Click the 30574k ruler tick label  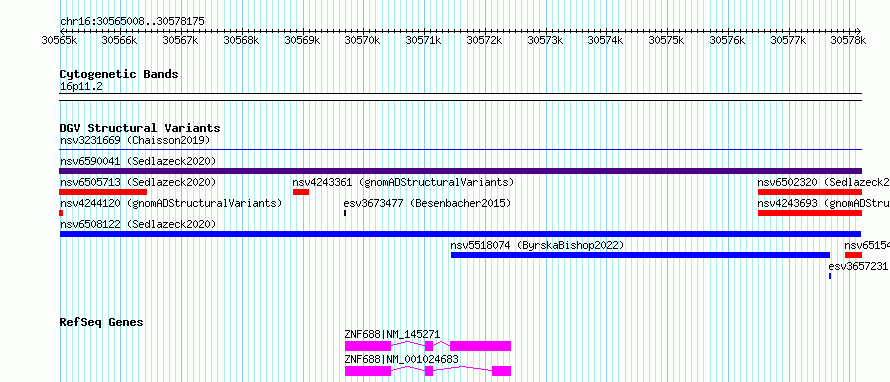(x=605, y=40)
